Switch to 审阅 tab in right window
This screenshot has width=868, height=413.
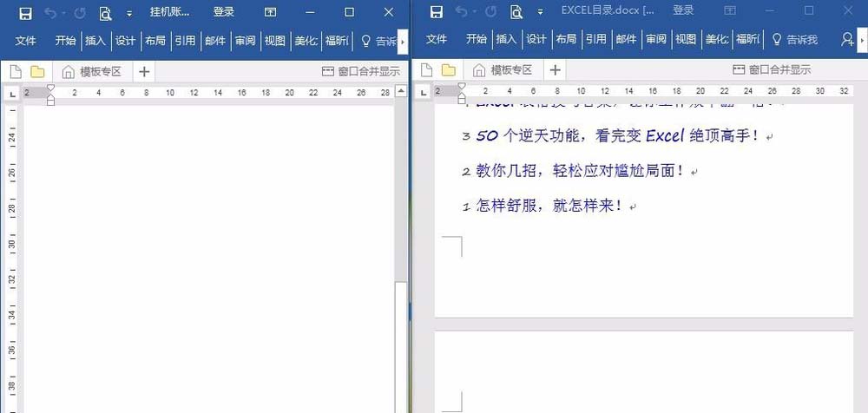(655, 39)
